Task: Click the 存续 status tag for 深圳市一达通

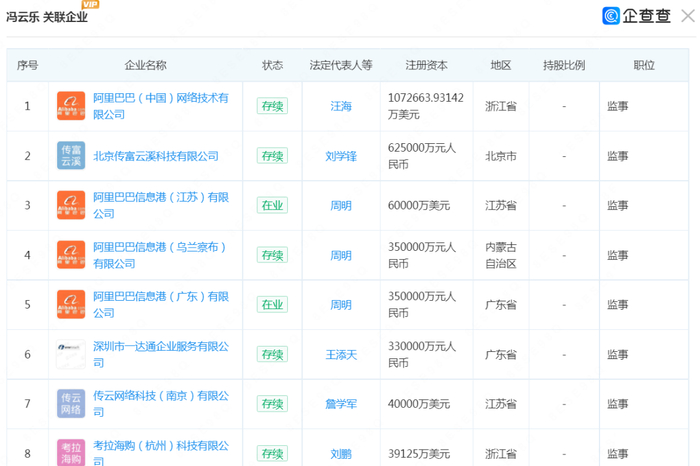Action: (x=272, y=354)
